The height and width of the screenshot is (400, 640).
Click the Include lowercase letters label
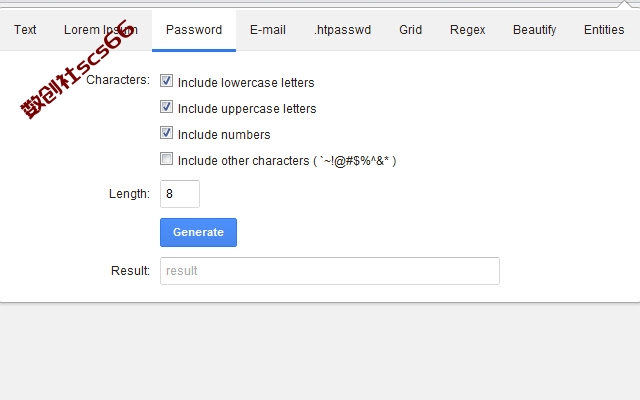click(x=246, y=83)
